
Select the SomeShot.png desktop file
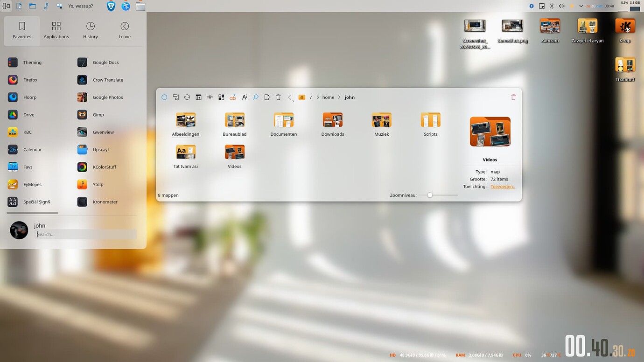pyautogui.click(x=512, y=31)
